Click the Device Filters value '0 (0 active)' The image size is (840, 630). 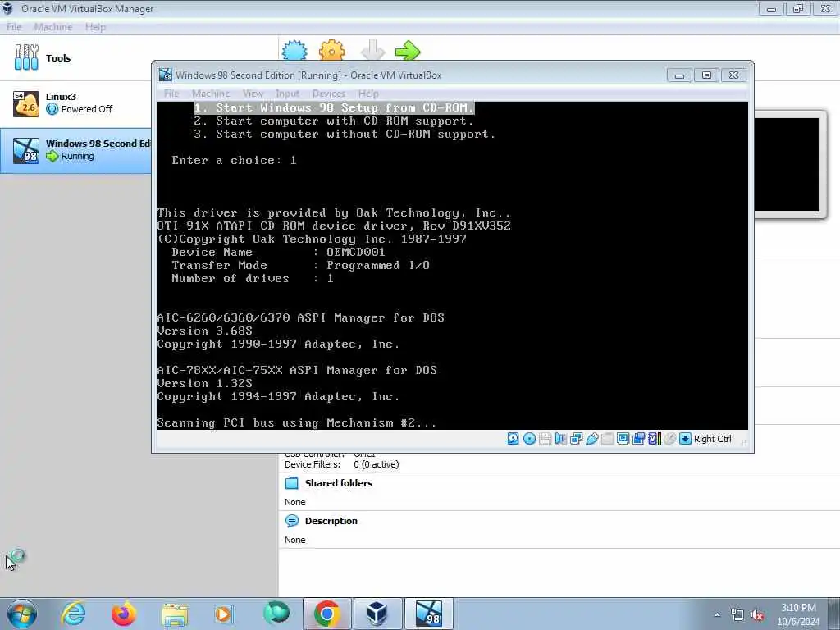pos(376,464)
